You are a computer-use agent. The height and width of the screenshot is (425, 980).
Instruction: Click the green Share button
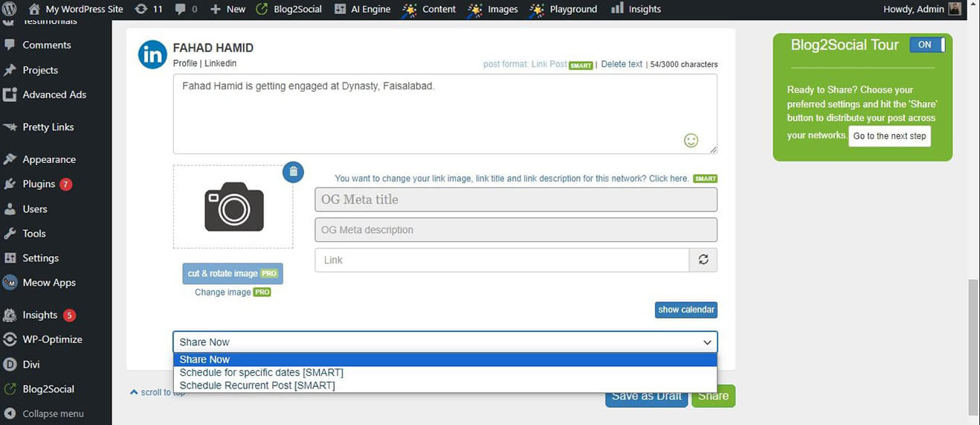[713, 396]
